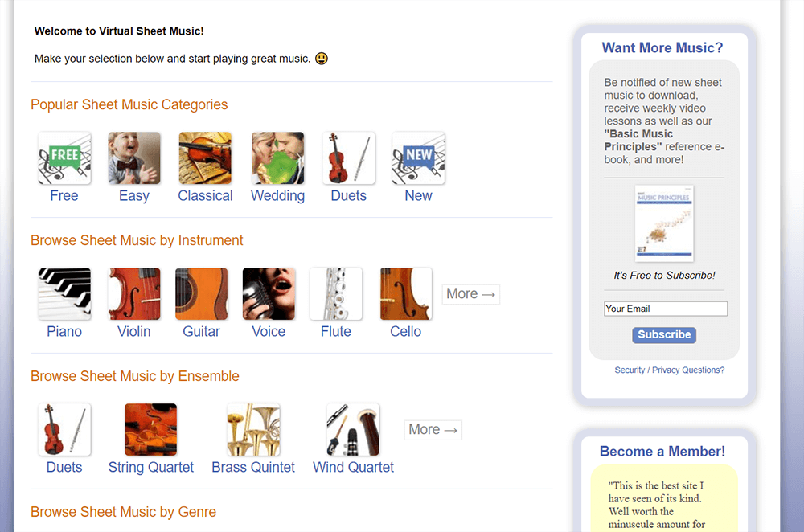The width and height of the screenshot is (804, 532).
Task: Open the Security / Privacy Questions link
Action: (x=669, y=370)
